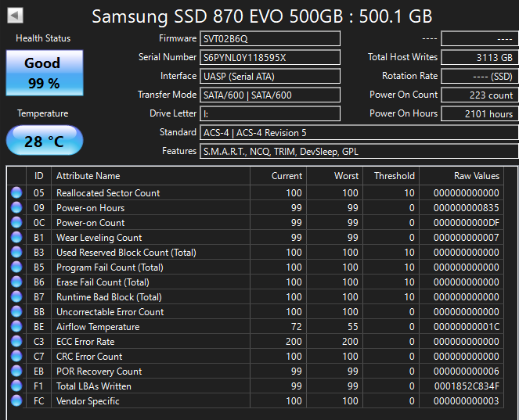Click the status orb for Airflow Temperature

click(16, 326)
